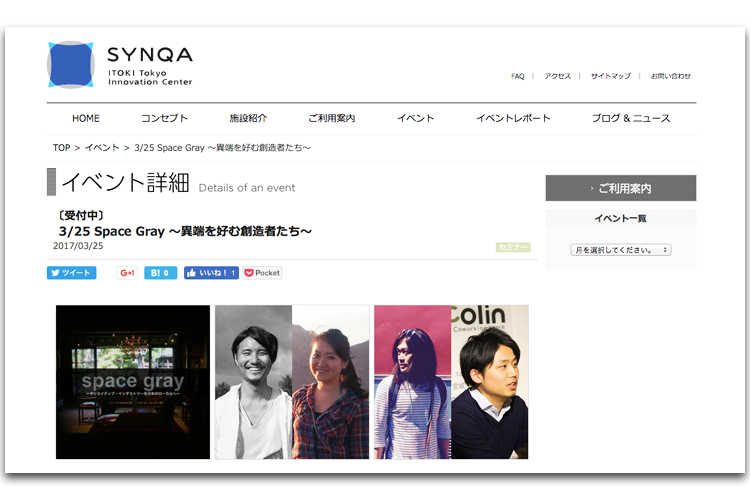Open the イベント main menu item
The width and height of the screenshot is (750, 500).
[416, 118]
